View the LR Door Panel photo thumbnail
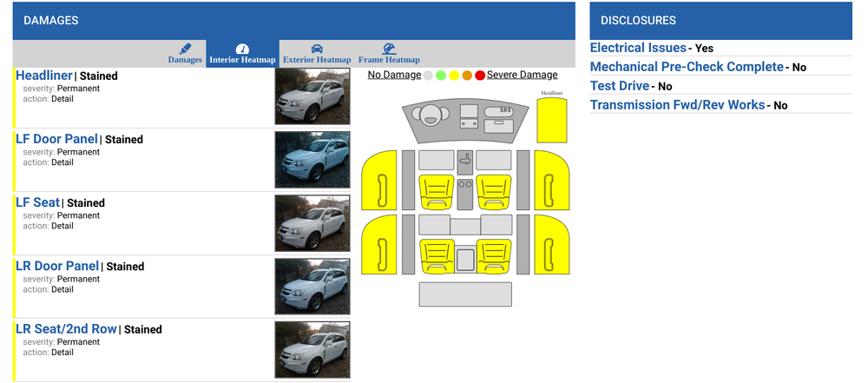The image size is (868, 383). tap(312, 287)
